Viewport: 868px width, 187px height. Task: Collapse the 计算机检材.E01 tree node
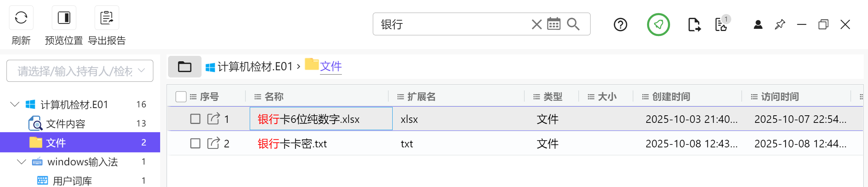(x=15, y=104)
